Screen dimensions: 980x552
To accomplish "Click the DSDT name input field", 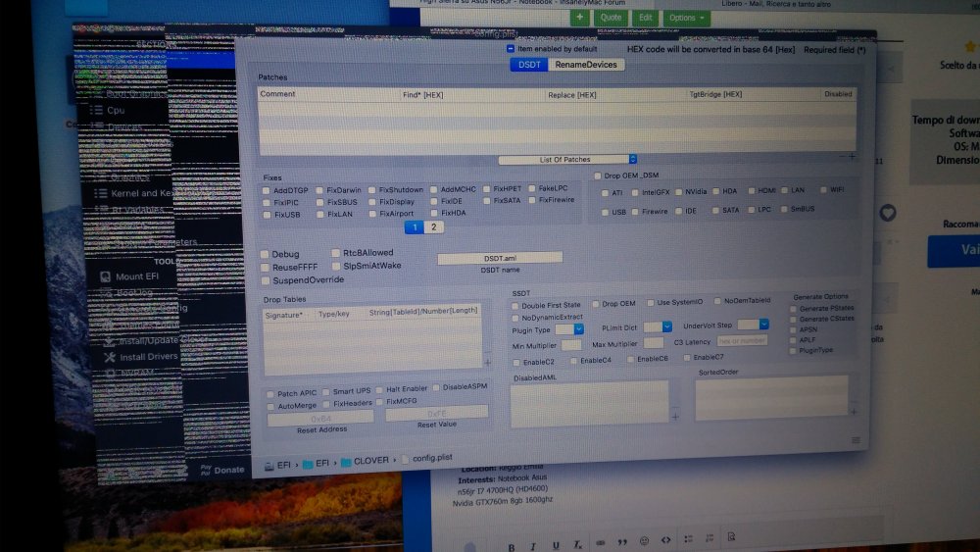I will point(500,258).
